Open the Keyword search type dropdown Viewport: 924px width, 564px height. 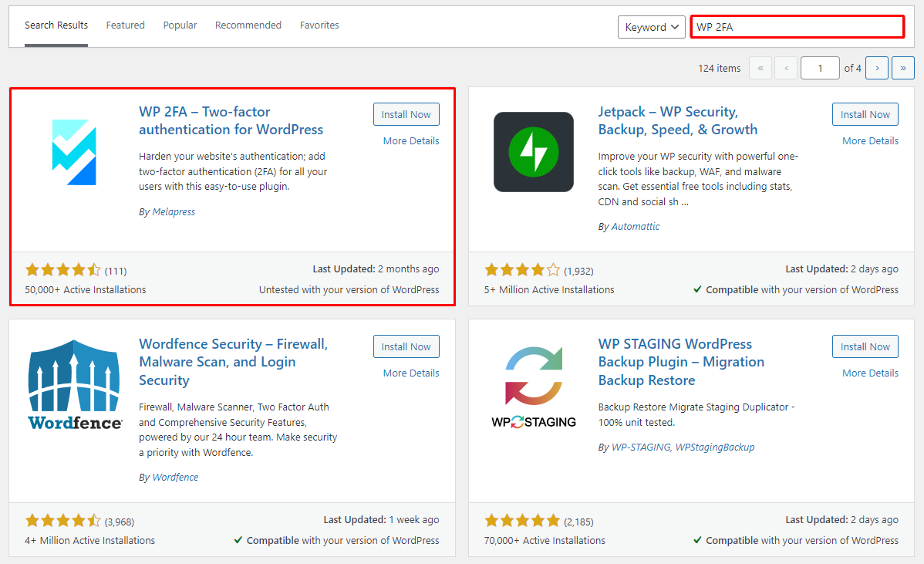(x=651, y=27)
